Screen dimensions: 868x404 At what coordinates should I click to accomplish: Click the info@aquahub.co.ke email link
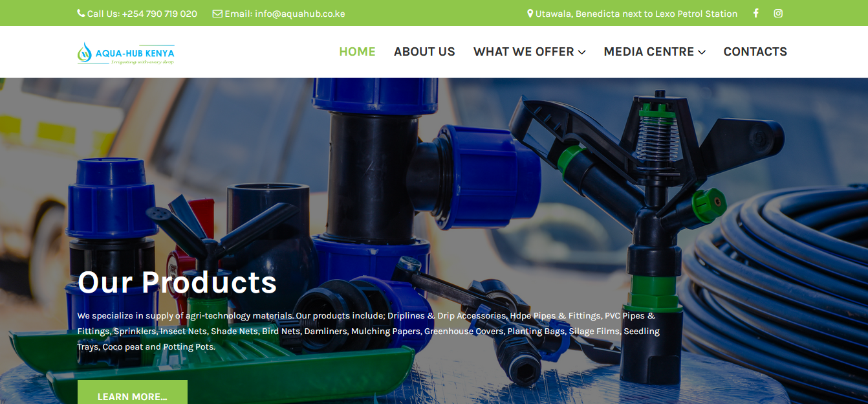point(300,14)
